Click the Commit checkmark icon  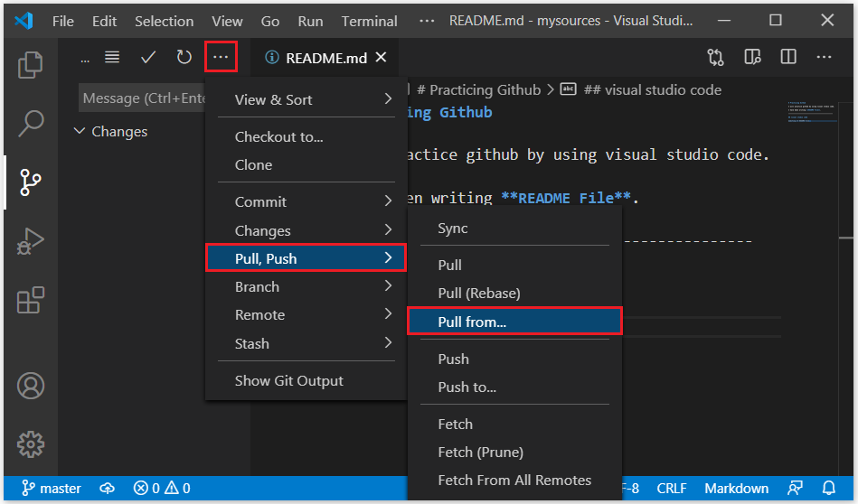[148, 57]
